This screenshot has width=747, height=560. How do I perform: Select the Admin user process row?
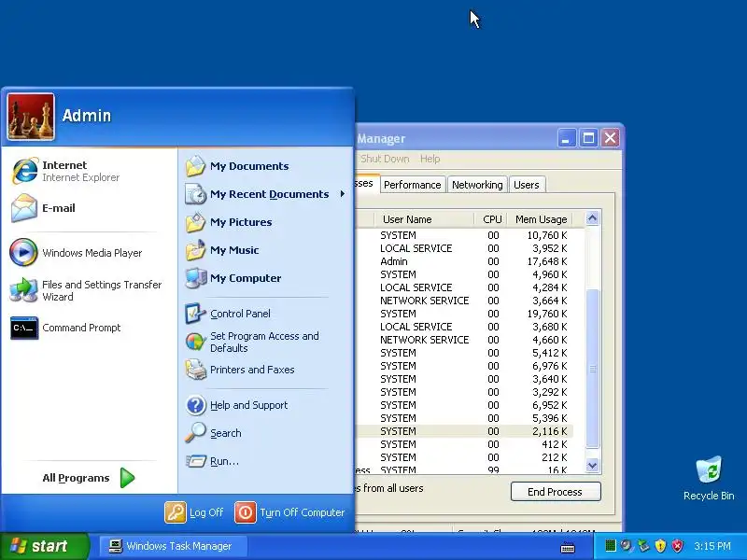pos(464,261)
